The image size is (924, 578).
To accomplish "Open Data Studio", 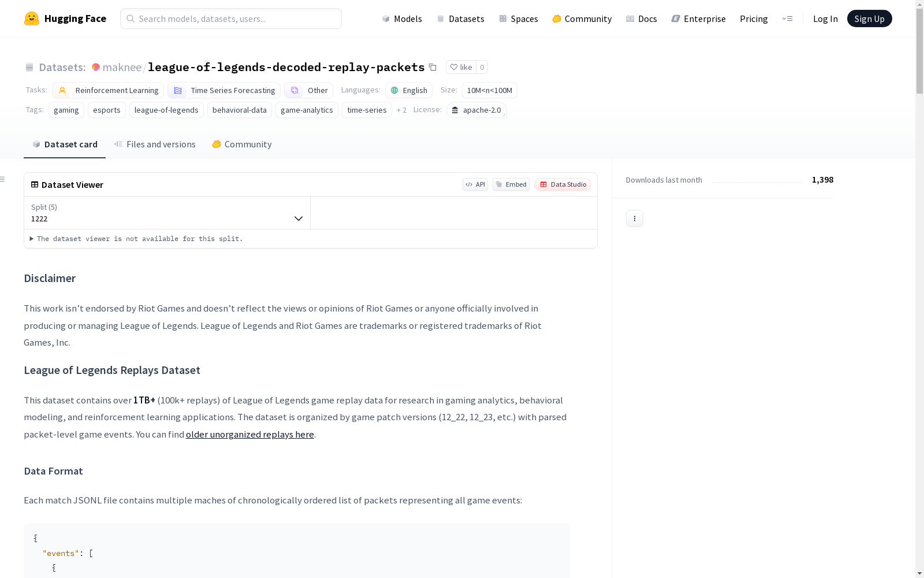I will [x=563, y=184].
